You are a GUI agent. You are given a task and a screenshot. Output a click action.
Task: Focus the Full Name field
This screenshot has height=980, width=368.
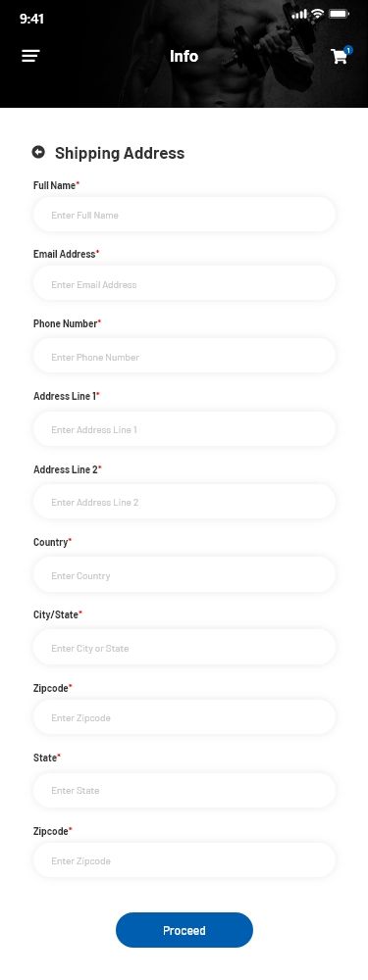184,215
